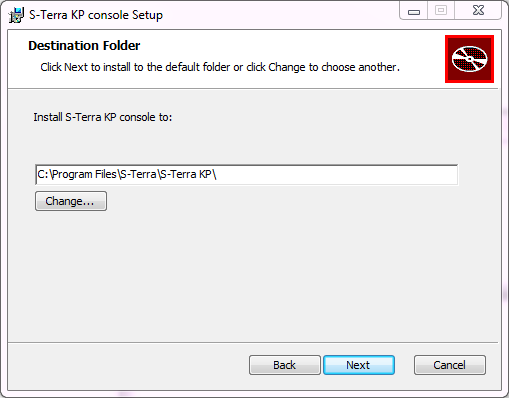The width and height of the screenshot is (509, 398).
Task: Click the grayed-out maximize button
Action: click(441, 11)
